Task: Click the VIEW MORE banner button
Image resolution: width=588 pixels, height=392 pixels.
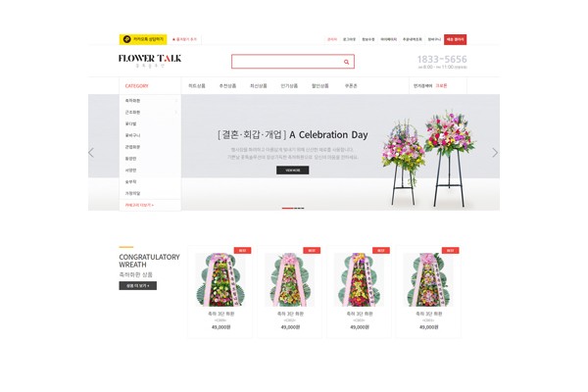Action: coord(292,171)
